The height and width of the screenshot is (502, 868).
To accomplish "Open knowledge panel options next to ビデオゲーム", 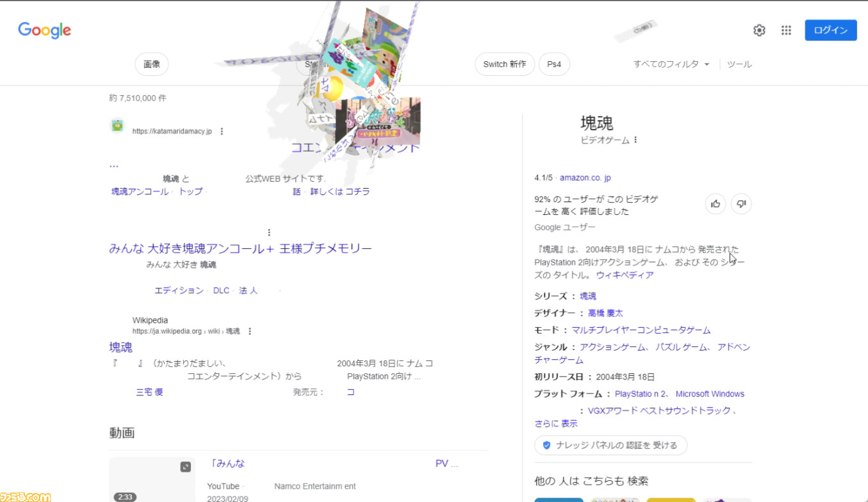I will click(x=635, y=140).
